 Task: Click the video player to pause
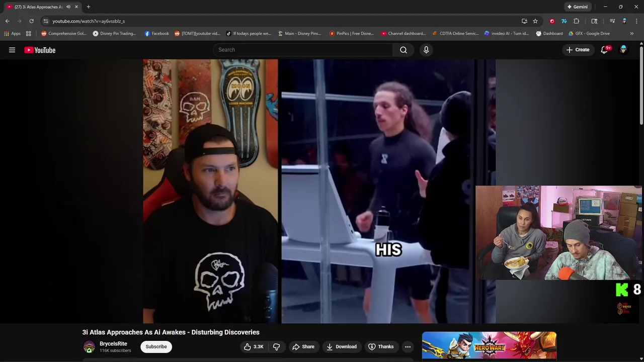pyautogui.click(x=319, y=191)
